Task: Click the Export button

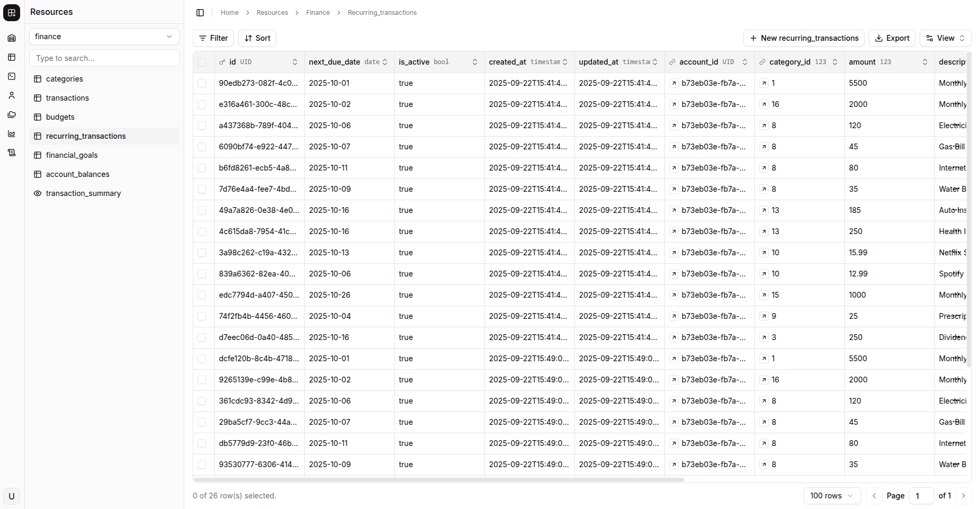Action: click(x=892, y=38)
